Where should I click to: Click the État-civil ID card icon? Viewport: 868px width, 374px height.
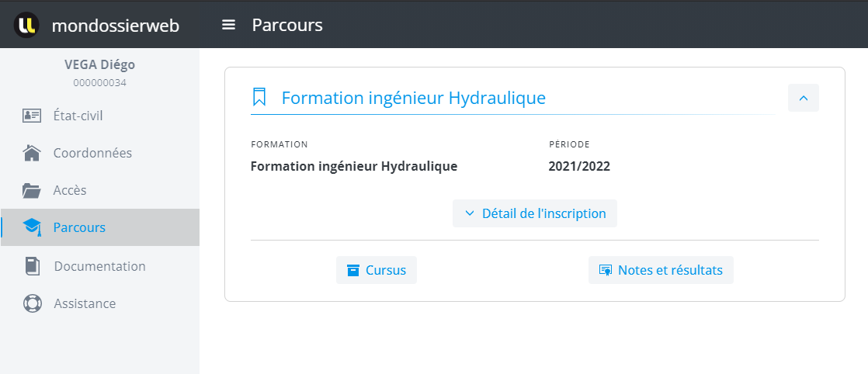point(32,116)
